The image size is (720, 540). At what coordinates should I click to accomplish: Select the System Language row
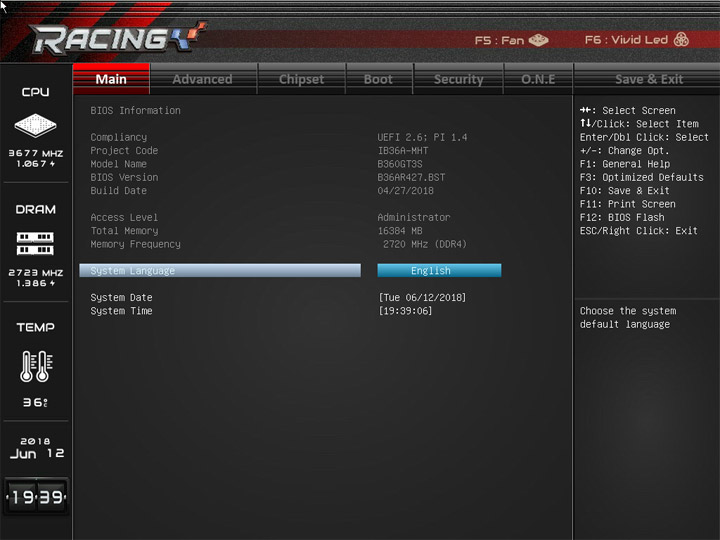pyautogui.click(x=220, y=270)
